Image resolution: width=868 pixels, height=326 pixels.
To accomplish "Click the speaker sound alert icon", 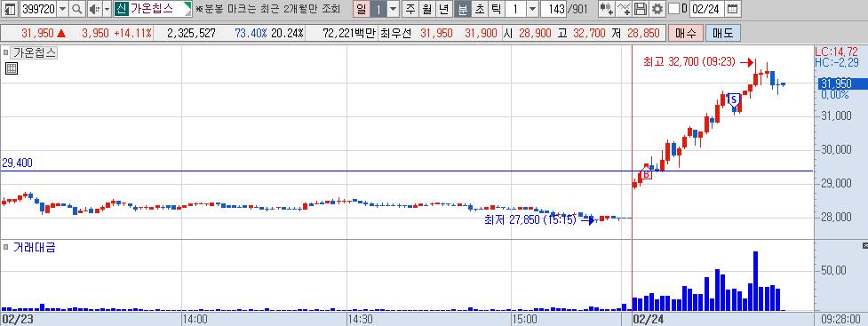I will (x=94, y=9).
